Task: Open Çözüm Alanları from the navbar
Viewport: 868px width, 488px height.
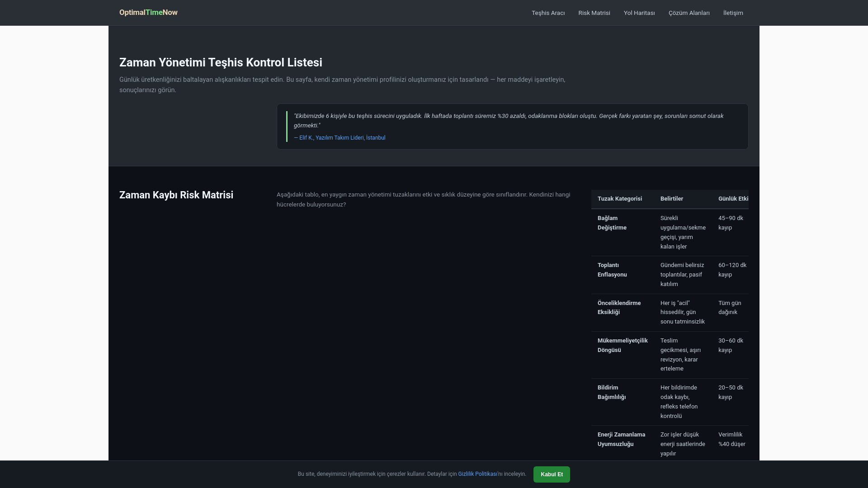Action: point(689,13)
